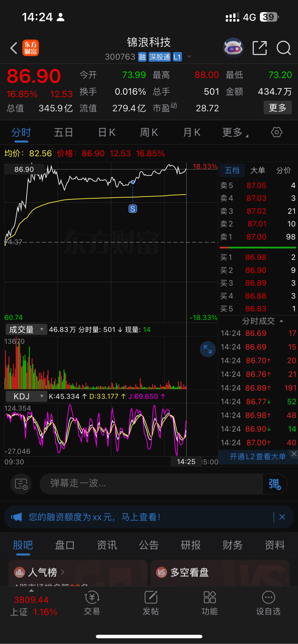Image resolution: width=298 pixels, height=644 pixels.
Task: Open the 股吧 forum tab
Action: [x=23, y=545]
